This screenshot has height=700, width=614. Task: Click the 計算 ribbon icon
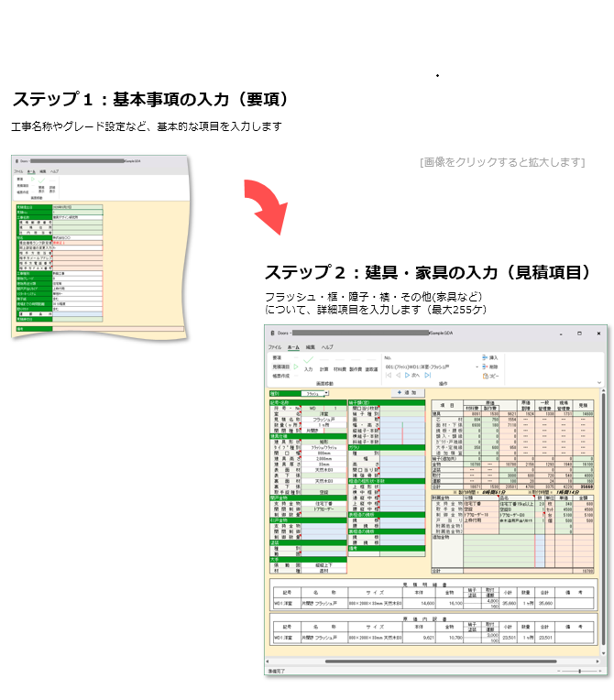[324, 368]
